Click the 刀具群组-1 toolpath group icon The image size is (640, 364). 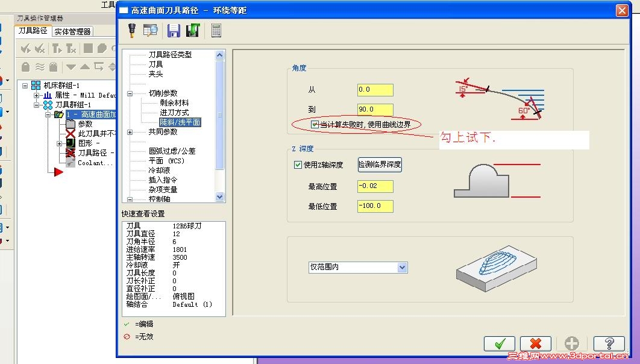(x=48, y=105)
